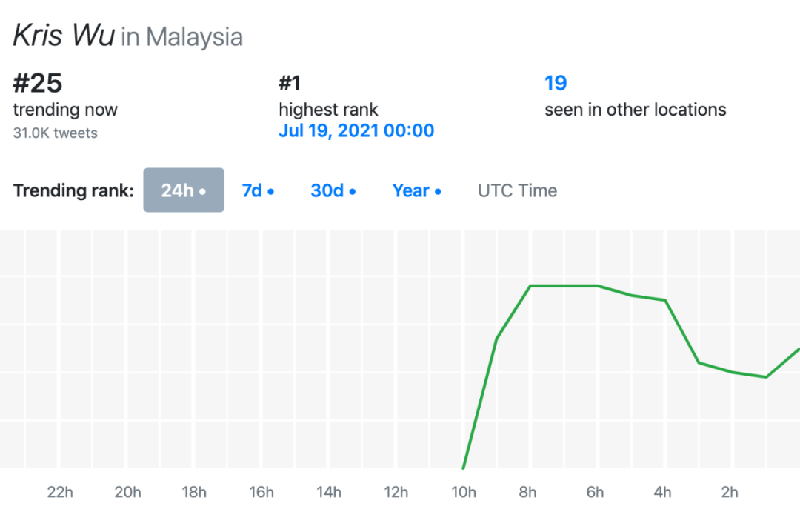Switch to the 7d trending range
800x532 pixels.
click(258, 190)
